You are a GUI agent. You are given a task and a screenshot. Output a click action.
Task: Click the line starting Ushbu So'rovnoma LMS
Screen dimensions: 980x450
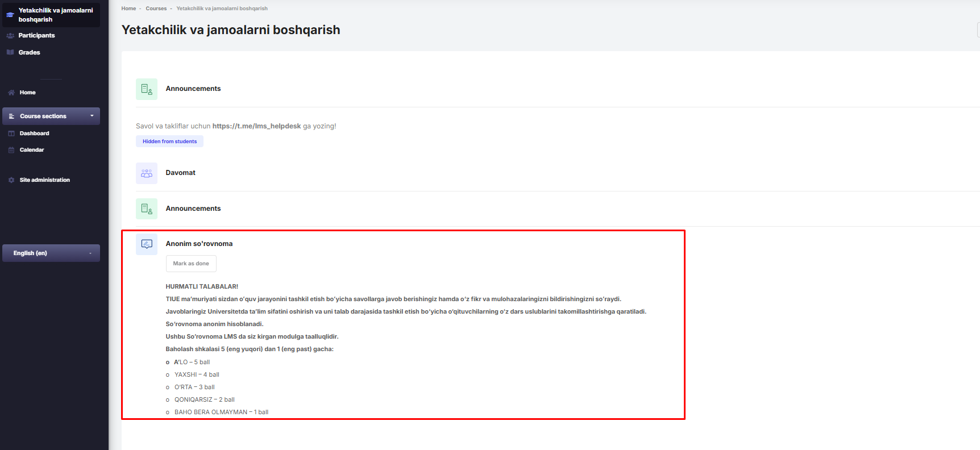(252, 337)
